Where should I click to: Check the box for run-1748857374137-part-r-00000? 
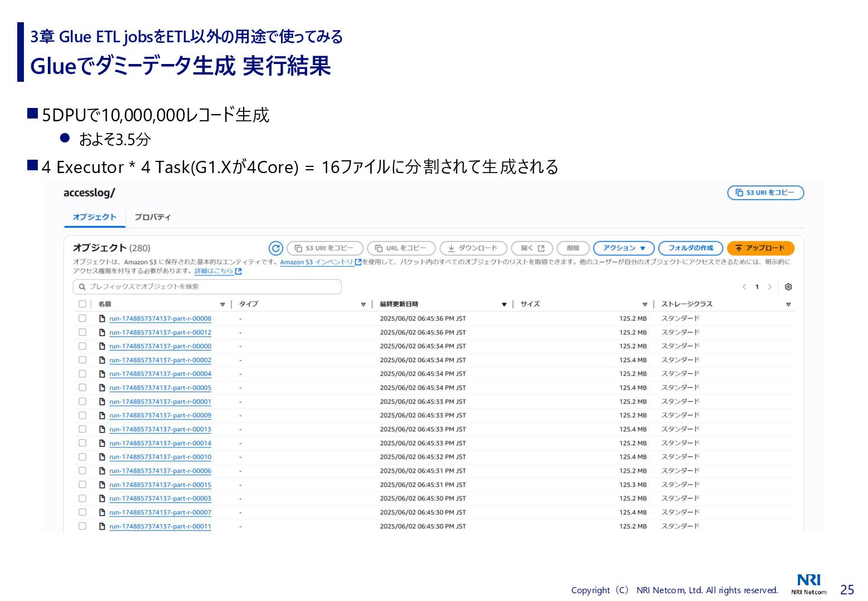[82, 346]
